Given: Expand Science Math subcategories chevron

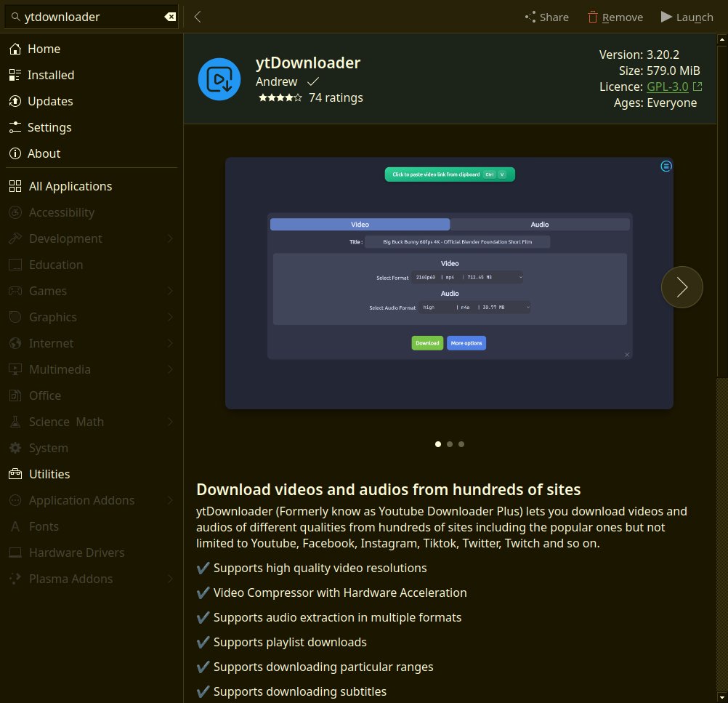Looking at the screenshot, I should point(170,422).
